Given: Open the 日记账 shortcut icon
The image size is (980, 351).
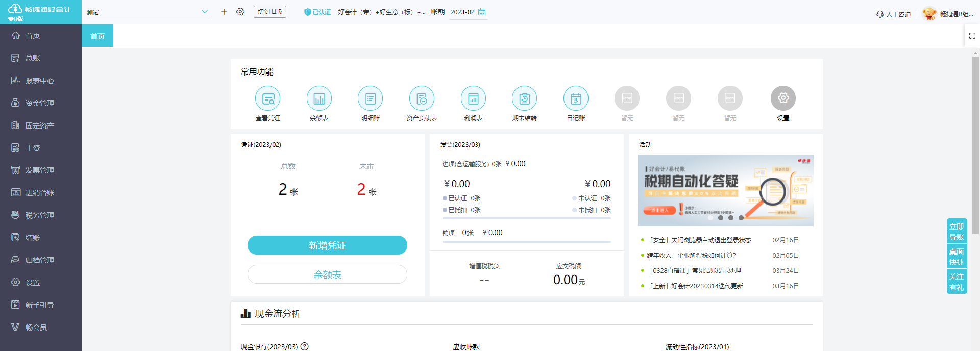Looking at the screenshot, I should pos(576,98).
